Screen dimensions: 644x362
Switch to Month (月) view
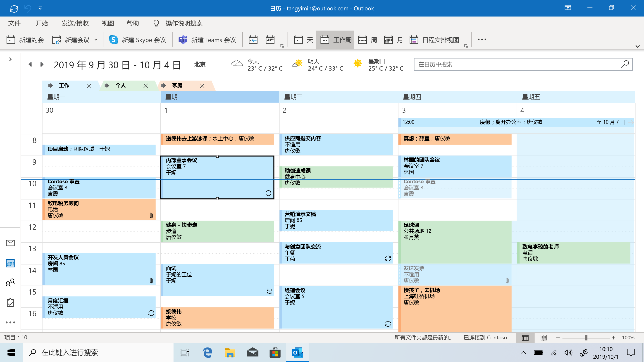point(393,40)
